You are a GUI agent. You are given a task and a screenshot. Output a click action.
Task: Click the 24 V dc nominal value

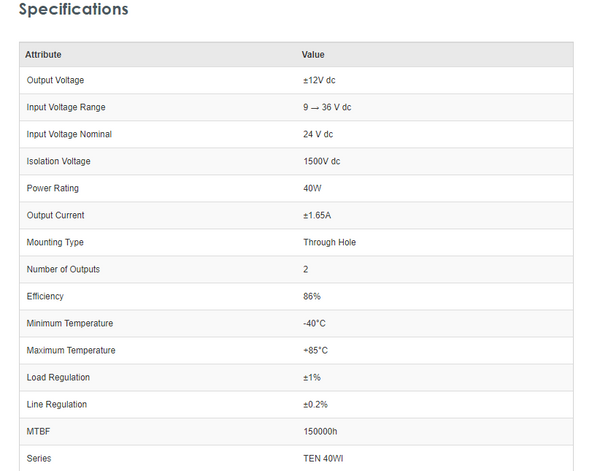click(x=318, y=134)
